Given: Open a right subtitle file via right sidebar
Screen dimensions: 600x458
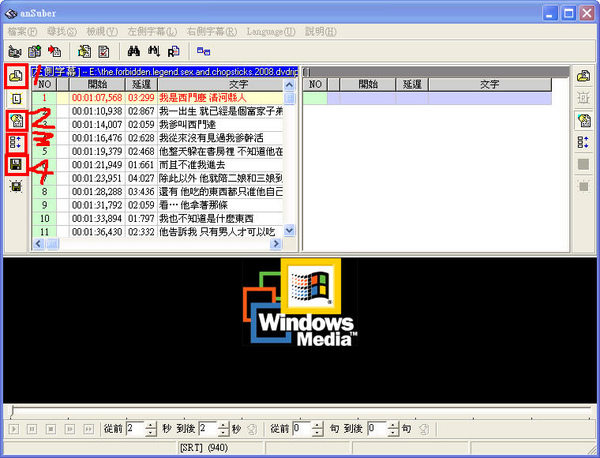Looking at the screenshot, I should pyautogui.click(x=583, y=77).
